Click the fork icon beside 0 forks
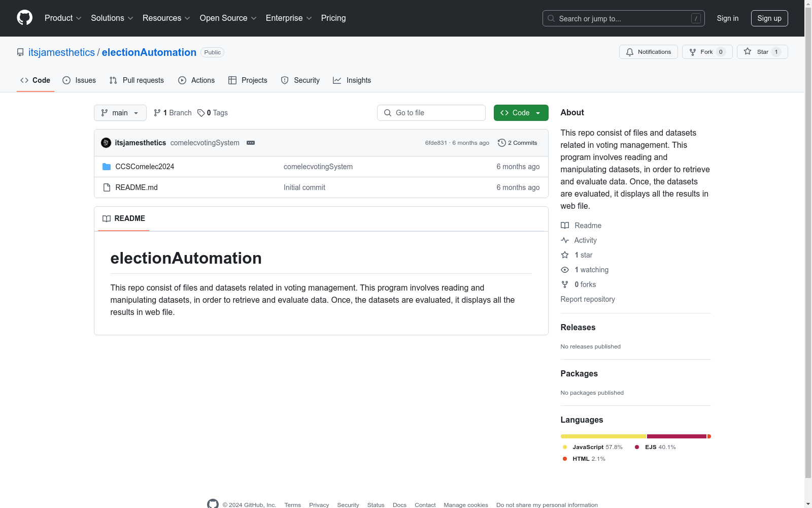Screen dimensions: 812x508 (565, 284)
